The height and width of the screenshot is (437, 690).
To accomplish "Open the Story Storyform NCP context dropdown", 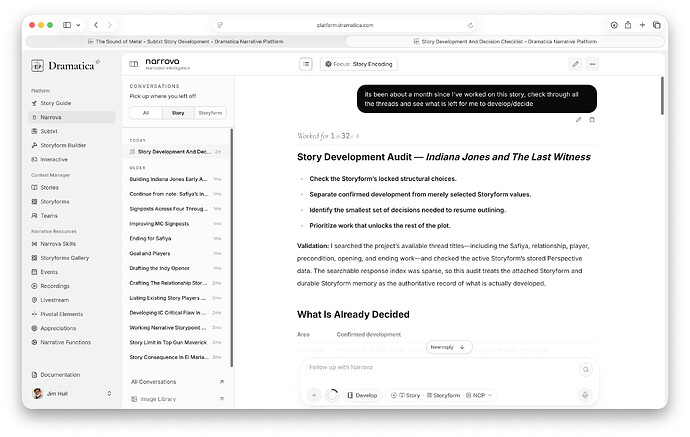I will pos(442,395).
